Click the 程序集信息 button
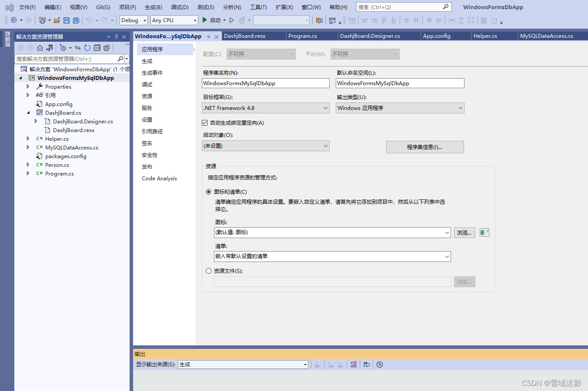This screenshot has height=391, width=588. (x=425, y=147)
